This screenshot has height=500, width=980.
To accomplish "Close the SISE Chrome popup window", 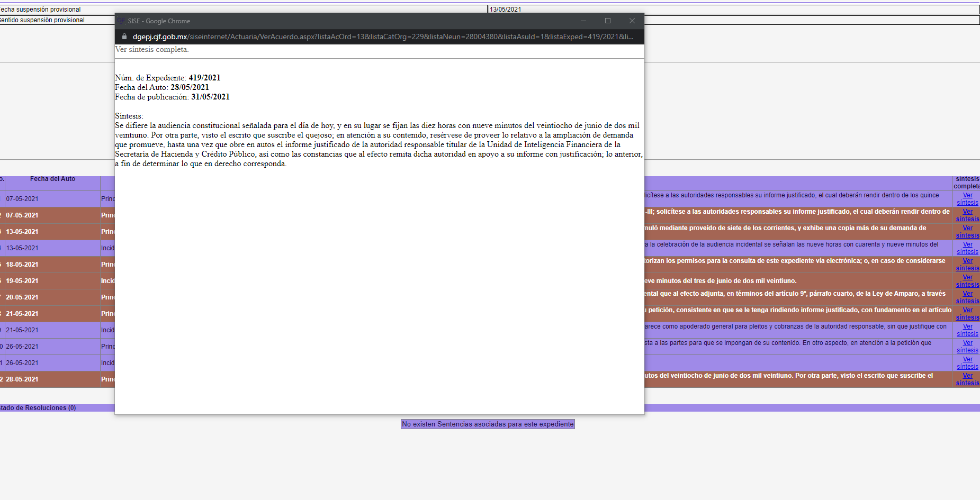I will (x=632, y=21).
